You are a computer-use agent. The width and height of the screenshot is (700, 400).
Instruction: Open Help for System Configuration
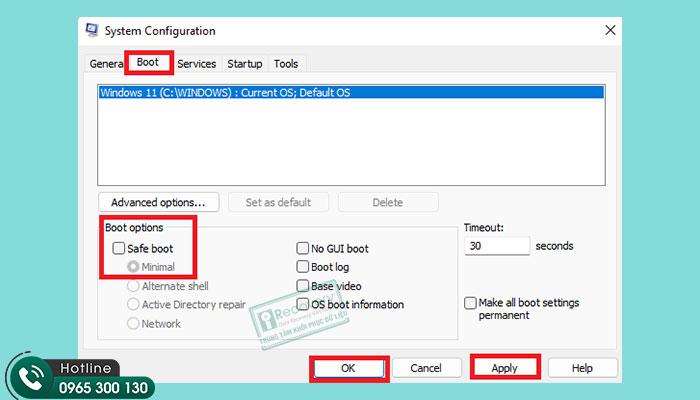[x=582, y=368]
